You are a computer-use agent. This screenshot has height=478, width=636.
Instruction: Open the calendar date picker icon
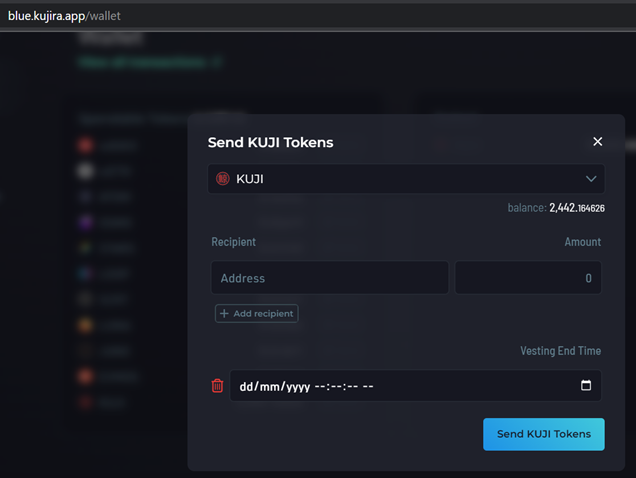point(586,385)
